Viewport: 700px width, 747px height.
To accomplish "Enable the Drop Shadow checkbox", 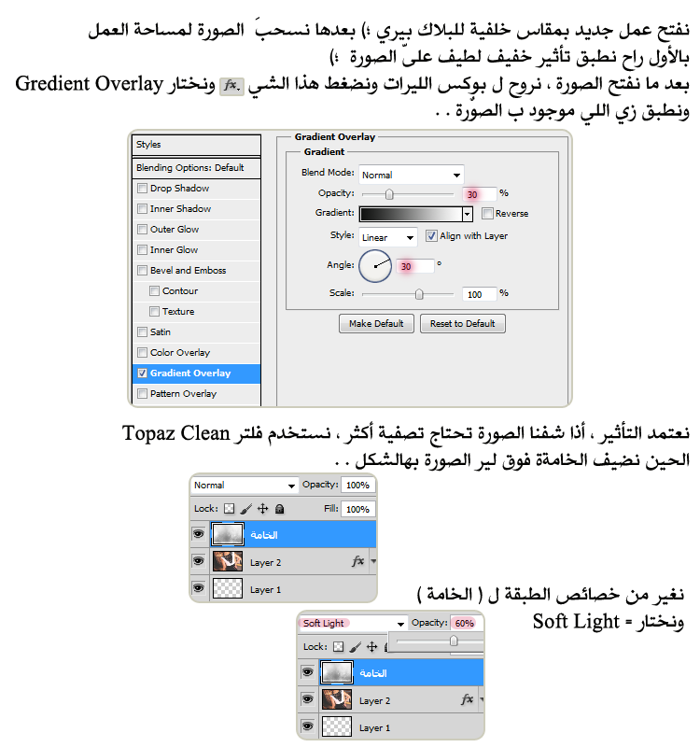I will coord(142,189).
